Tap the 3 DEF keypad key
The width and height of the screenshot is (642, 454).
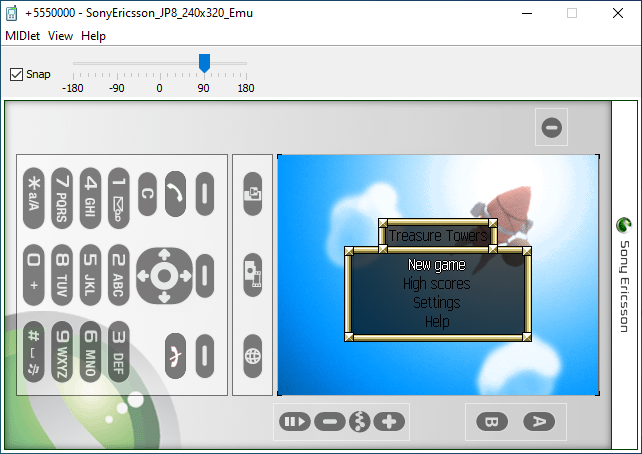(119, 352)
